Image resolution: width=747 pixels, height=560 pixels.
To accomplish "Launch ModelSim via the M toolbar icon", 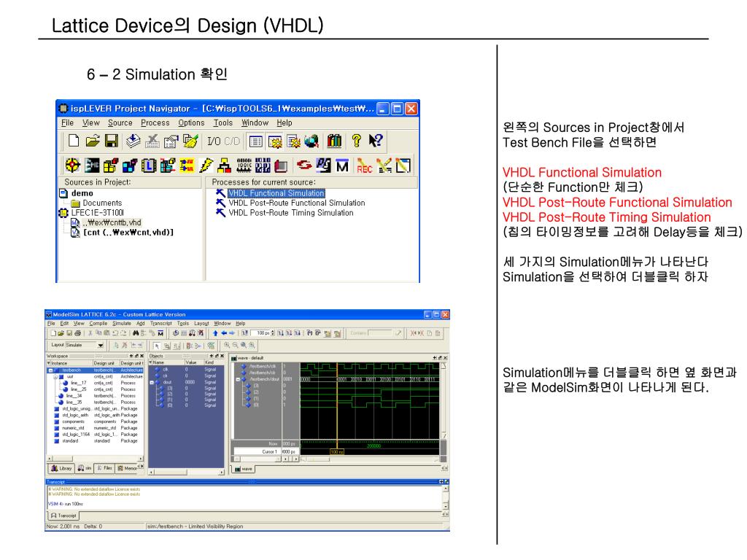I will [342, 166].
